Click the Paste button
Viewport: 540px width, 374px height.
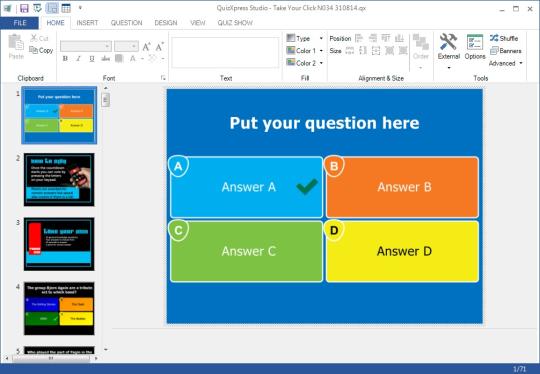16,47
